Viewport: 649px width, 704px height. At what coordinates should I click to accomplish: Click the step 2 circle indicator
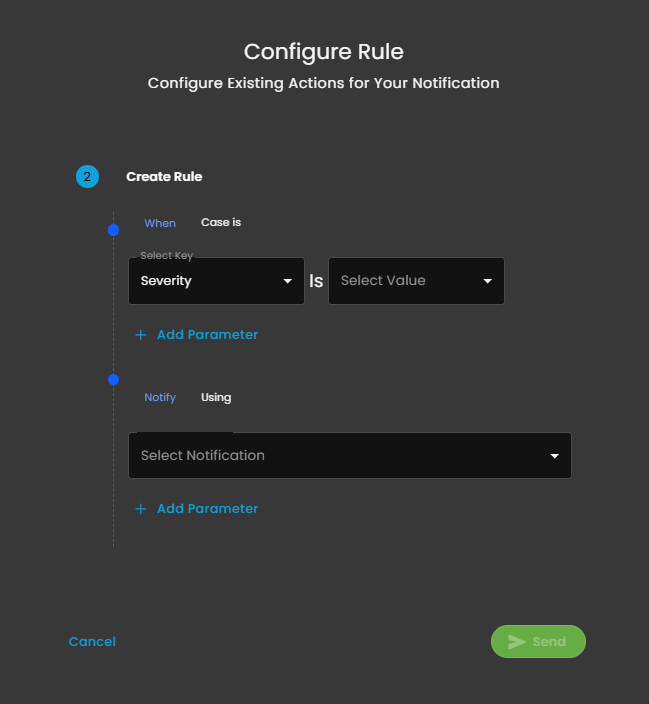(x=87, y=177)
